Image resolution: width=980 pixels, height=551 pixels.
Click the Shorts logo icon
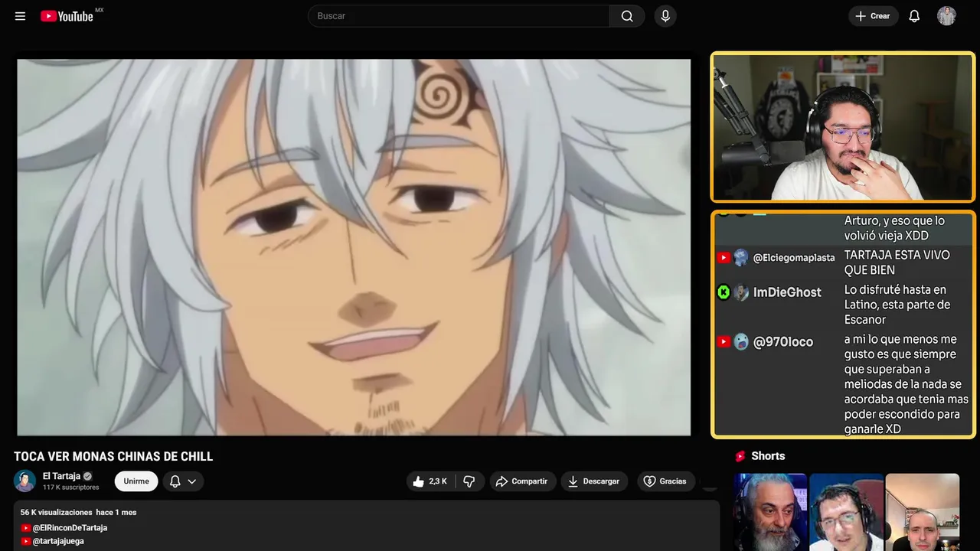click(740, 456)
